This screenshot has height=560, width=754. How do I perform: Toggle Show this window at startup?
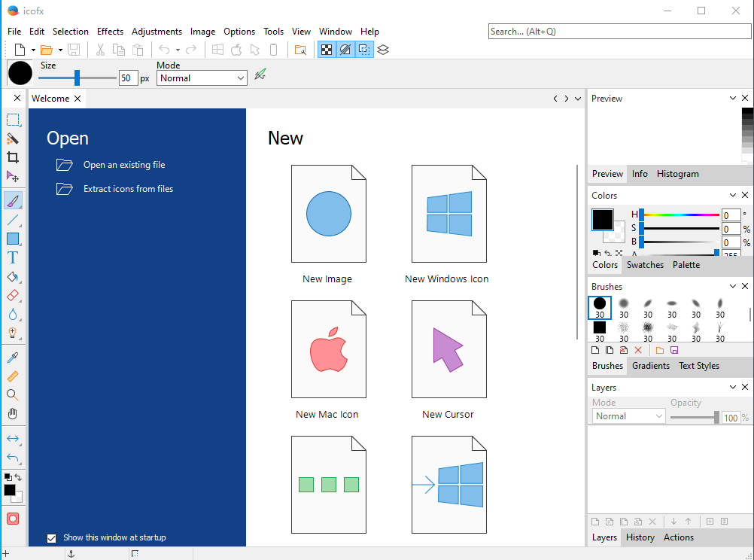point(51,538)
